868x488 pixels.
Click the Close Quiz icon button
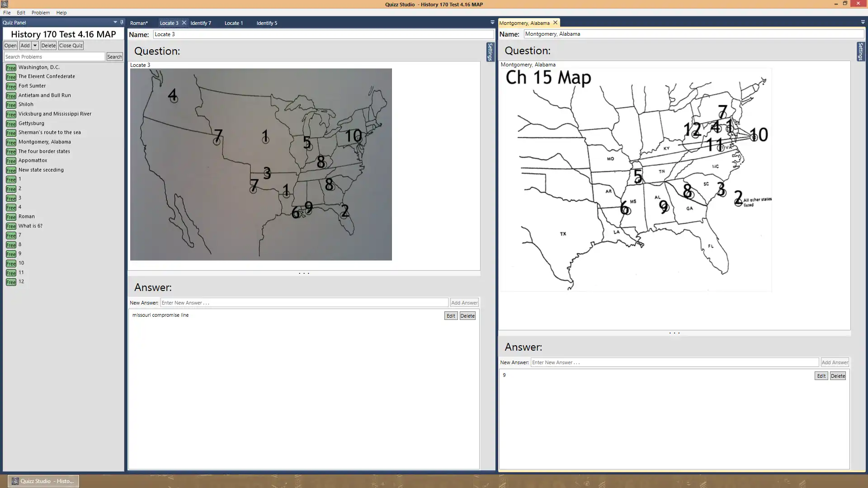[71, 45]
